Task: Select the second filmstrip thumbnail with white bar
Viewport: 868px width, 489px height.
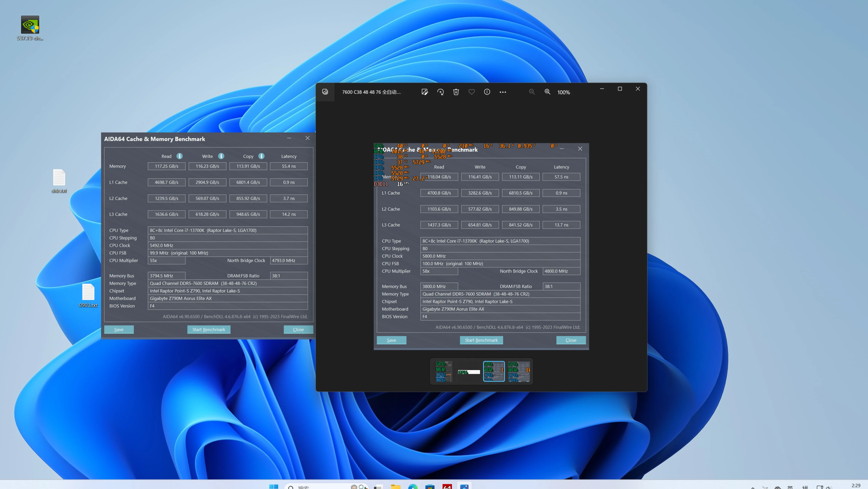Action: click(x=469, y=372)
